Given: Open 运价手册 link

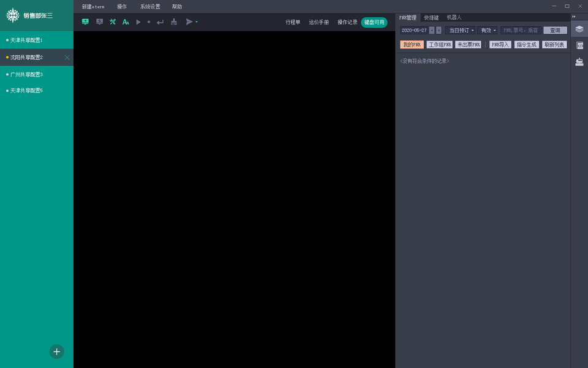Looking at the screenshot, I should click(x=318, y=22).
